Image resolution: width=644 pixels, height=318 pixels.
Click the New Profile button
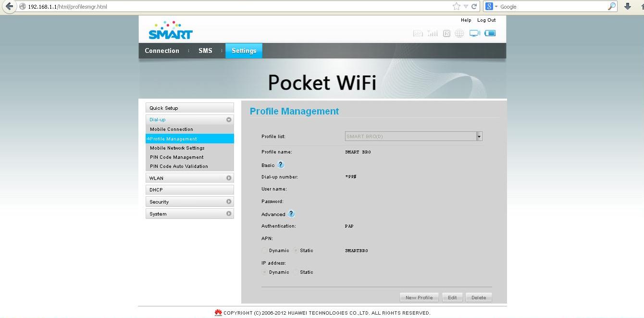419,297
